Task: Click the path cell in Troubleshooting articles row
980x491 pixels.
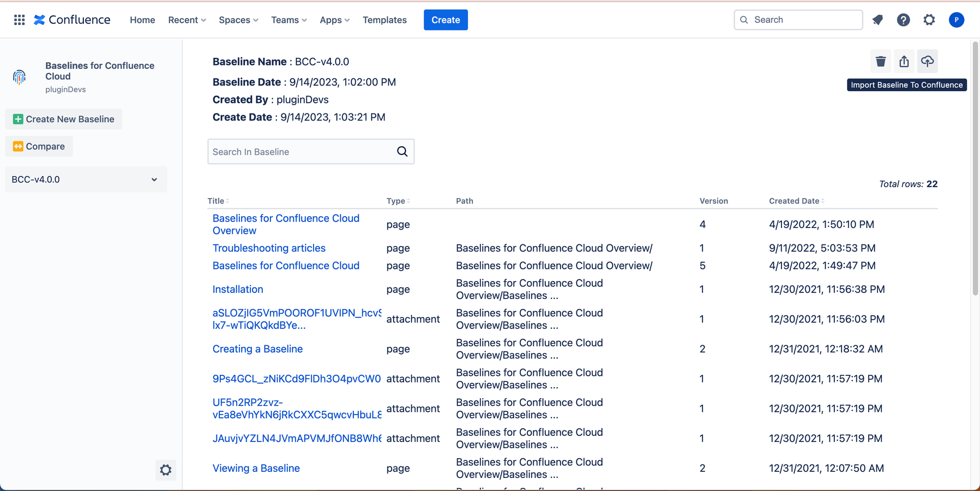Action: click(554, 248)
